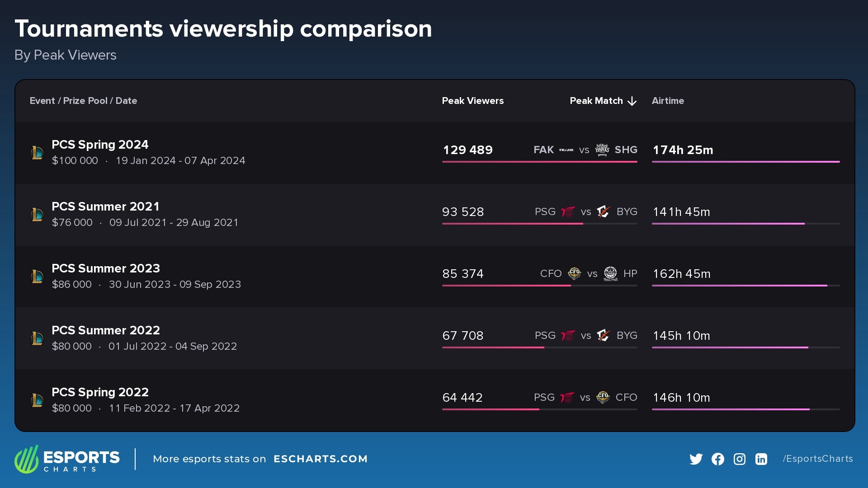Click the date range 09 Jul 2021 - 29 Aug 2021
The width and height of the screenshot is (868, 488).
tap(174, 223)
